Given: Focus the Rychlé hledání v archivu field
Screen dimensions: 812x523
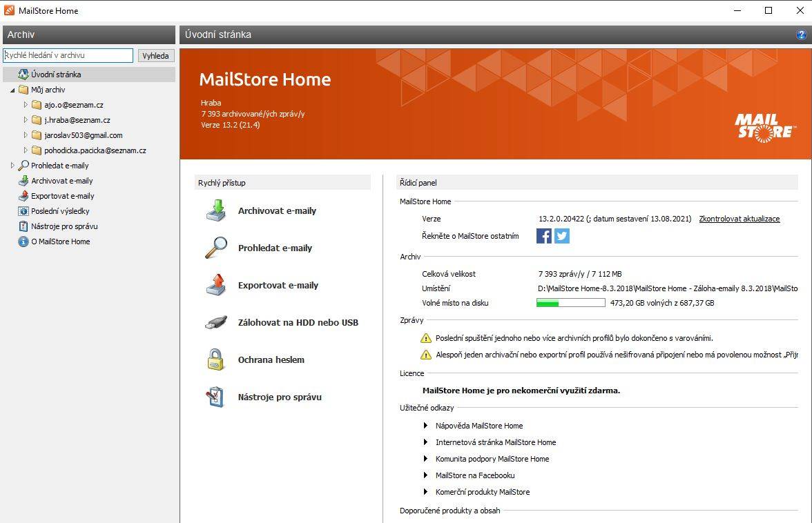Looking at the screenshot, I should click(x=68, y=55).
